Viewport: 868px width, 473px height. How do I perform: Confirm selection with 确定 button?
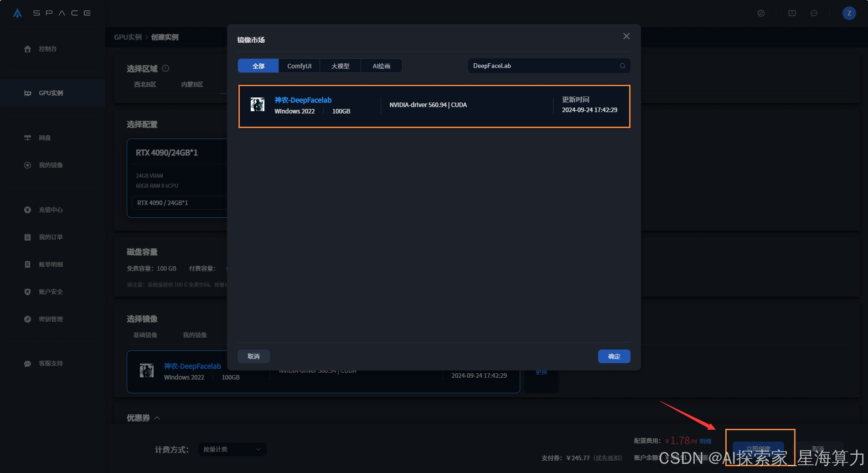point(614,356)
